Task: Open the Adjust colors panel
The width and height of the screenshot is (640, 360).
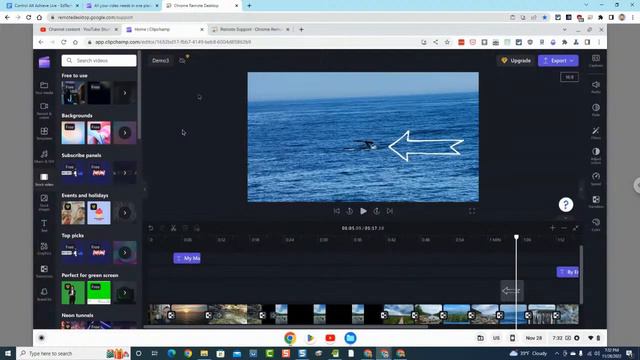Action: tap(596, 156)
